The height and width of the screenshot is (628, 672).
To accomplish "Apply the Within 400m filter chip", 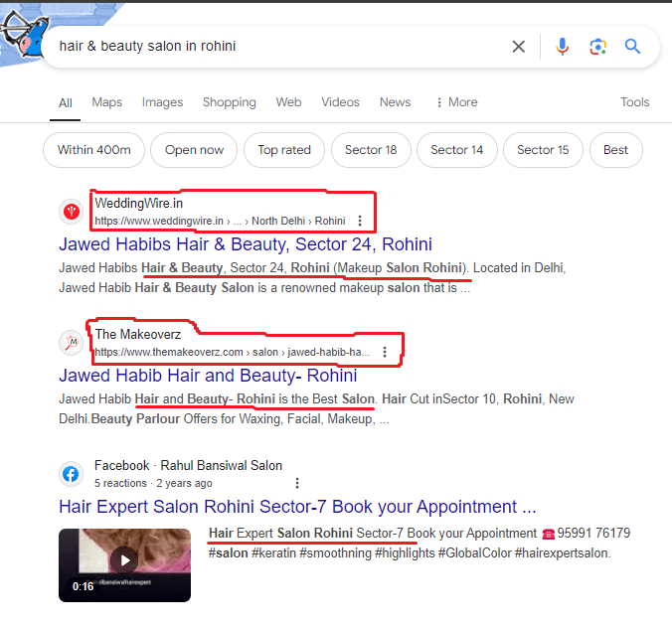I will pos(93,150).
